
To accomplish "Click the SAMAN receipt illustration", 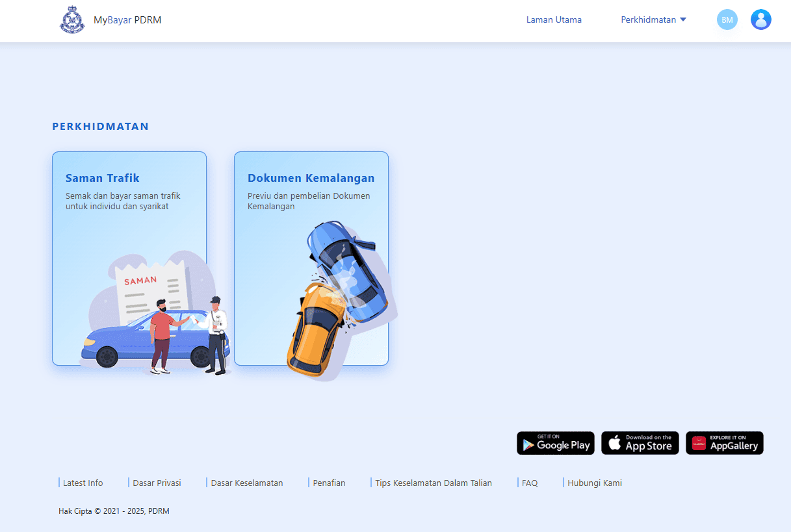I will point(151,285).
